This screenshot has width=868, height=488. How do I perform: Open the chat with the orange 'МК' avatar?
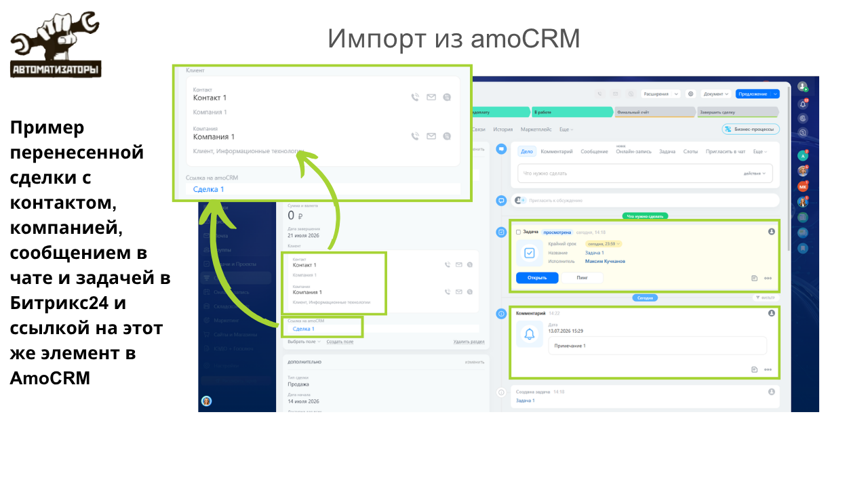pyautogui.click(x=803, y=186)
